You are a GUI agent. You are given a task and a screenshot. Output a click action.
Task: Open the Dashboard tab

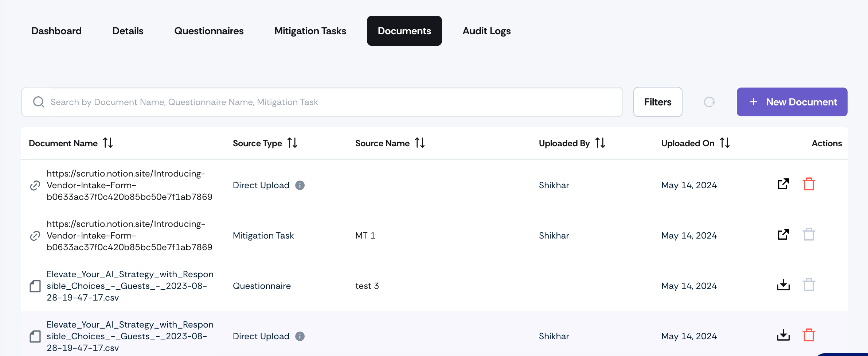(x=56, y=31)
